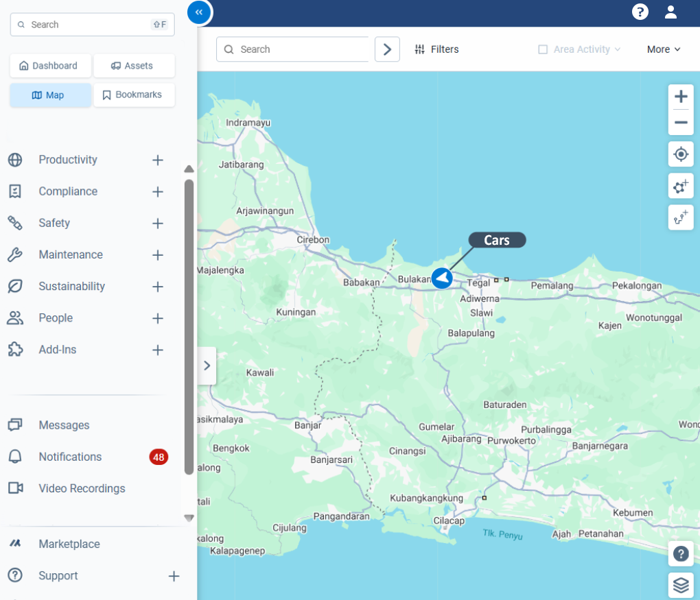This screenshot has width=700, height=600.
Task: Click the add route icon on map
Action: 681,217
